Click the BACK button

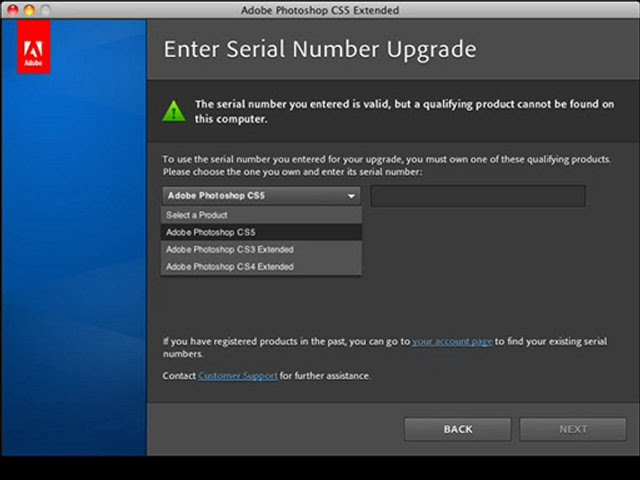[x=458, y=429]
